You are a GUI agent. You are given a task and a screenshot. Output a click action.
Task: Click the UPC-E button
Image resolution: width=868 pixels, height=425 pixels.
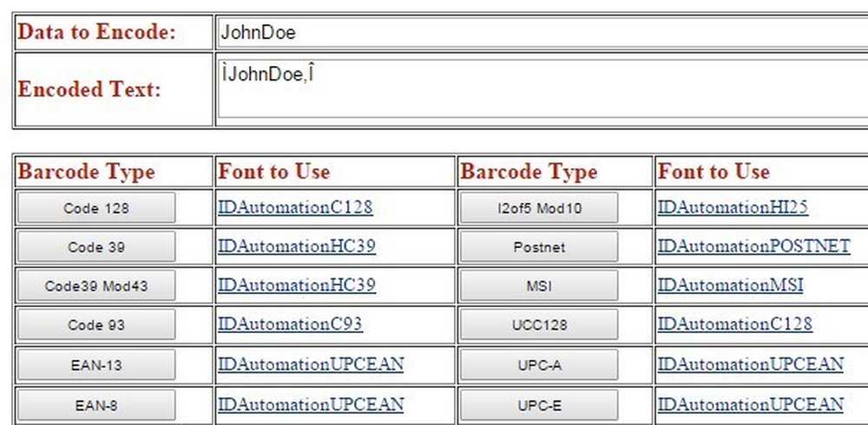[539, 406]
